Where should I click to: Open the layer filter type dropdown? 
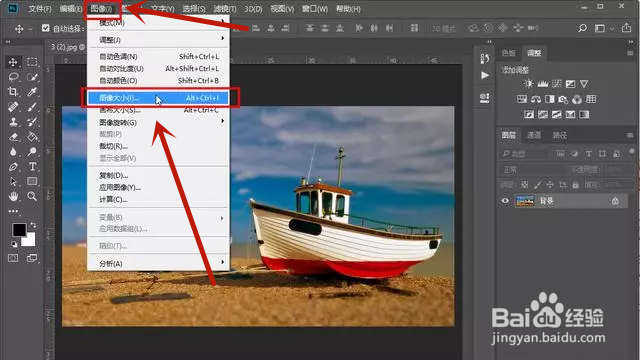click(x=524, y=154)
